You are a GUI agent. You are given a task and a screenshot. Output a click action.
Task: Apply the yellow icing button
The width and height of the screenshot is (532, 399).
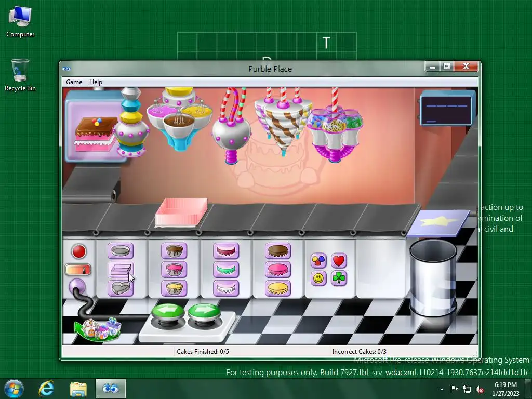[x=278, y=288]
